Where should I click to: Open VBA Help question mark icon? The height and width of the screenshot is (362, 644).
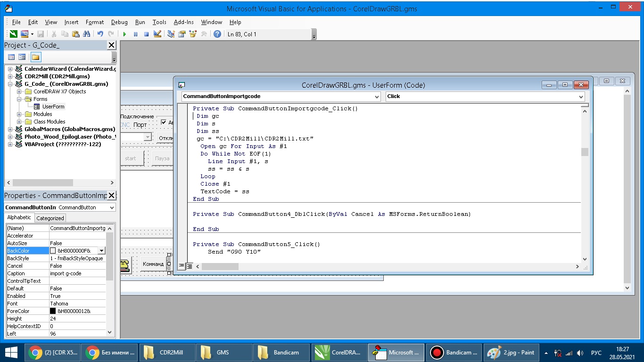[x=217, y=34]
